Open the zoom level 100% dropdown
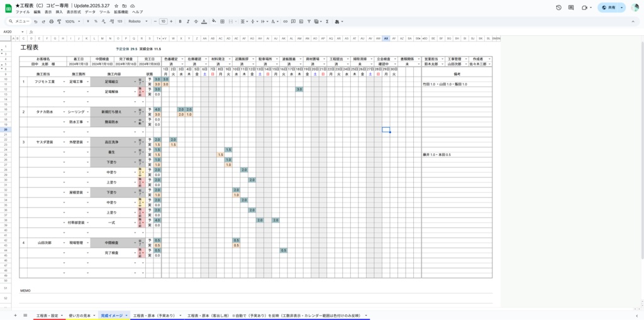The height and width of the screenshot is (320, 644). coord(72,21)
